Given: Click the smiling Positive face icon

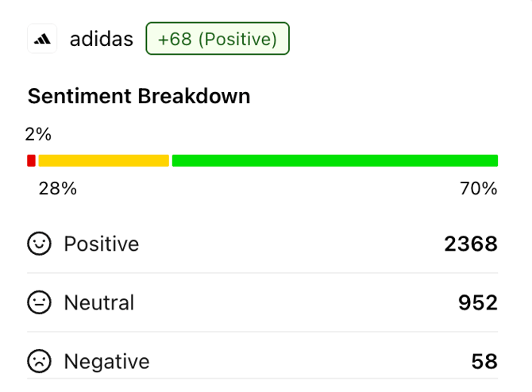Looking at the screenshot, I should 39,244.
